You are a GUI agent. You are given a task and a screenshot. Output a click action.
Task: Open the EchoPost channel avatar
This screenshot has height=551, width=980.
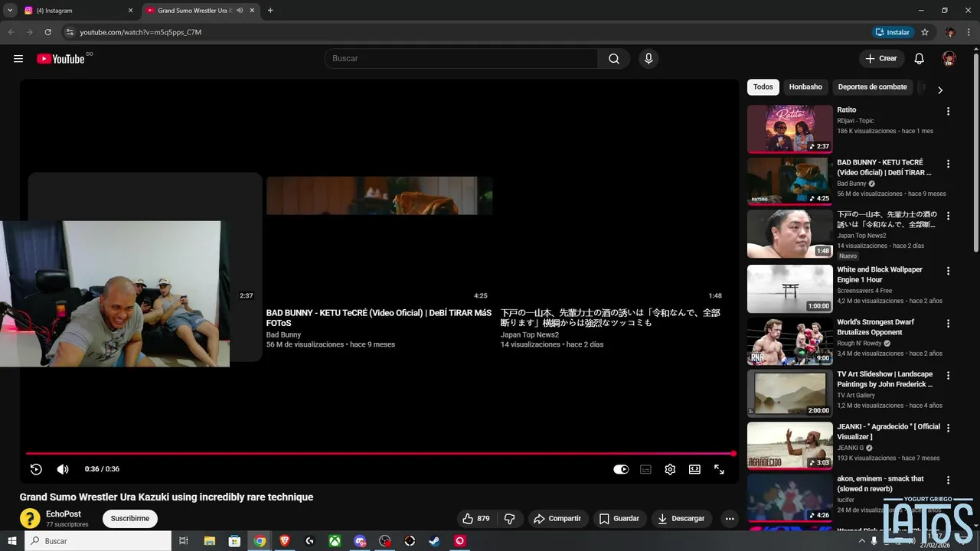(30, 518)
